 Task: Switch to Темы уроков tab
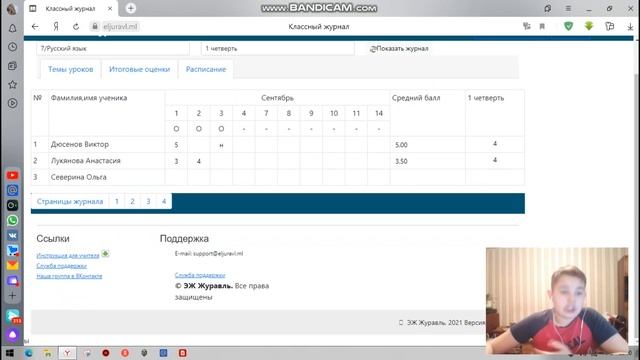pyautogui.click(x=71, y=69)
